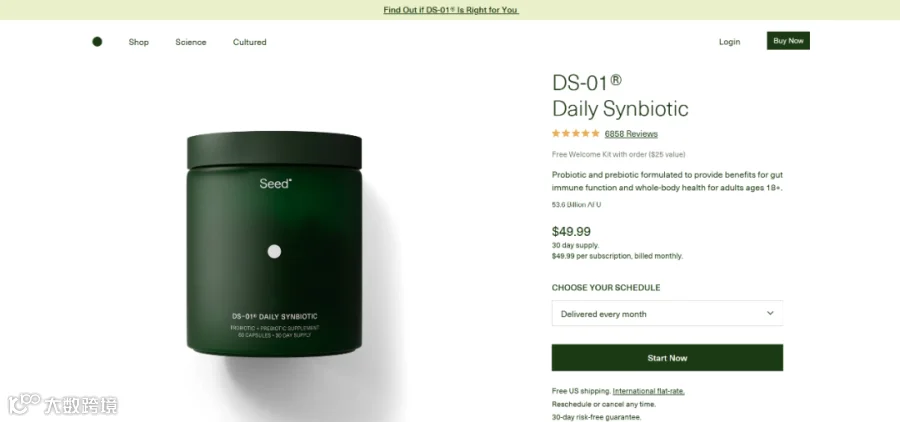Open the 6858 Reviews link
The width and height of the screenshot is (900, 422).
pos(631,134)
